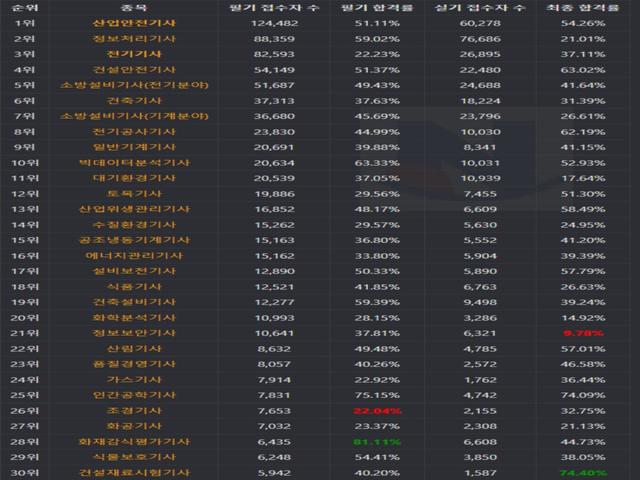Select 산업안전기사 in the first row

[134, 23]
